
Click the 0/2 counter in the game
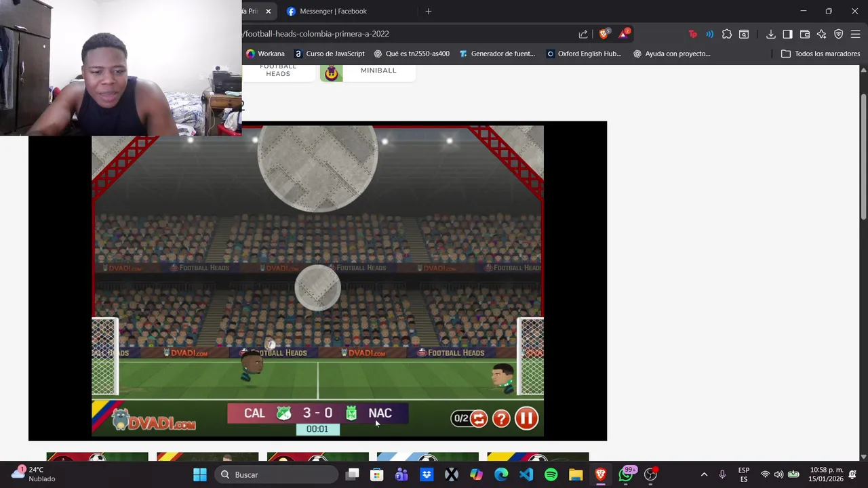[461, 419]
